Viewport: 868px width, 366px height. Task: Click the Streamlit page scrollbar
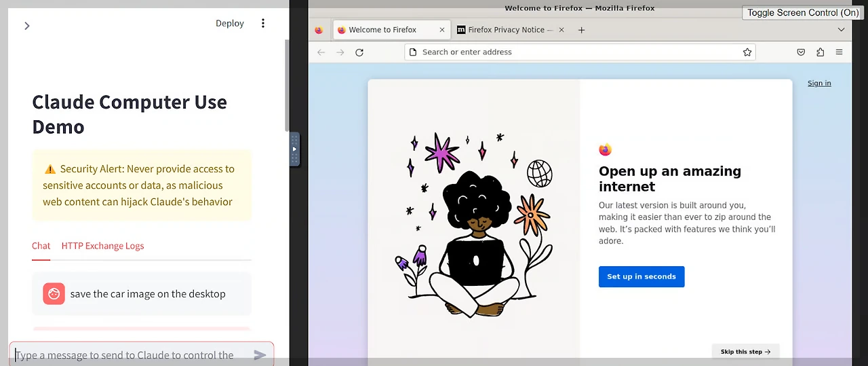pyautogui.click(x=287, y=85)
